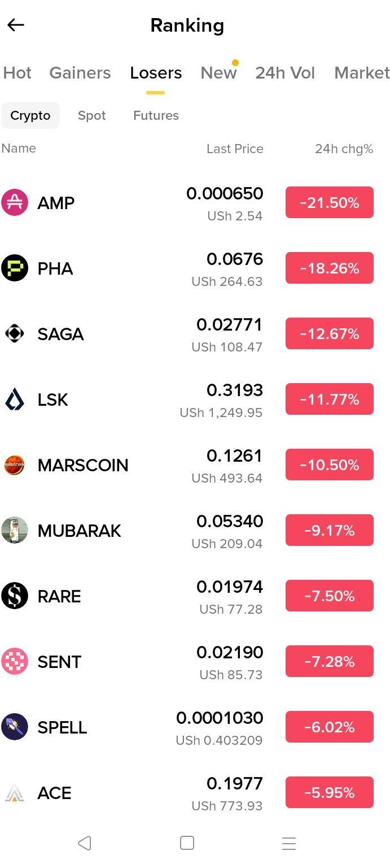Sort by the 24h chg% column header

point(344,149)
